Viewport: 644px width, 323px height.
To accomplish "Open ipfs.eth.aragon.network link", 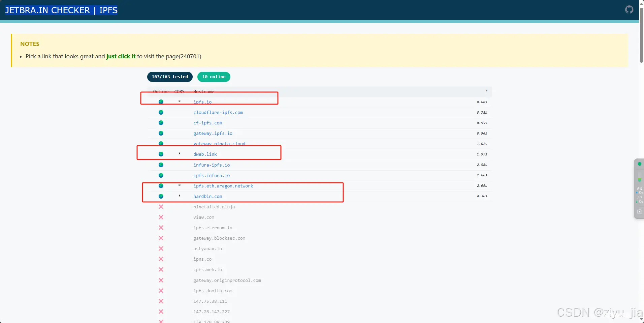I will (223, 186).
